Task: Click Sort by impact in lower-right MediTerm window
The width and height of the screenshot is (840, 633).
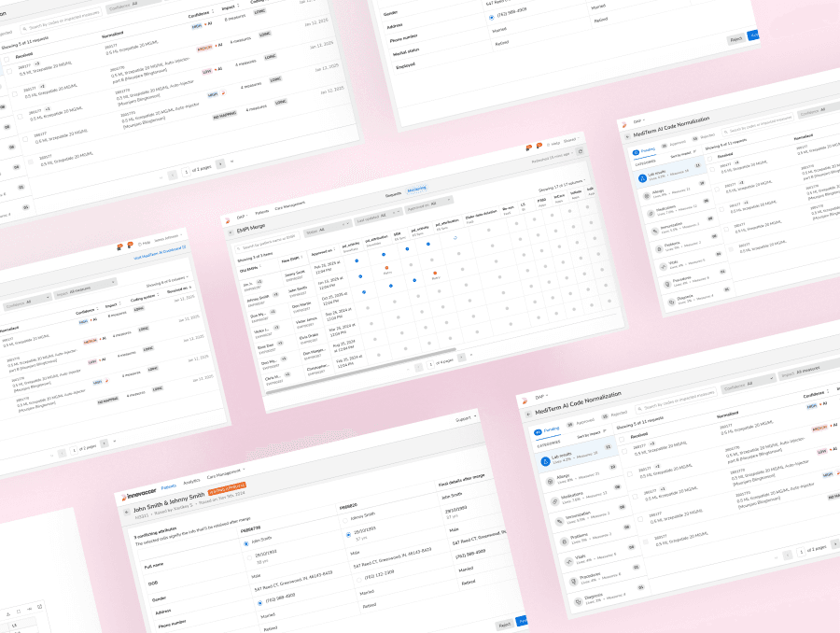Action: (591, 434)
